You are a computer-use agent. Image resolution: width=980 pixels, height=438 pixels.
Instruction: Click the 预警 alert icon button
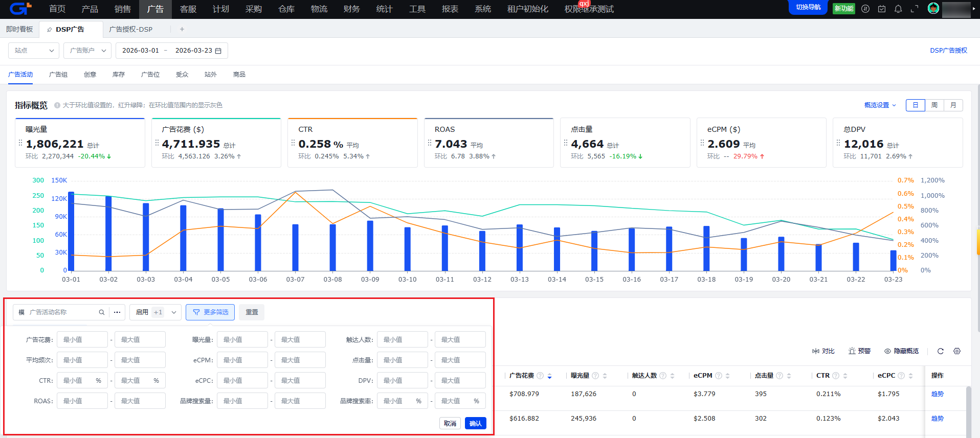click(859, 351)
